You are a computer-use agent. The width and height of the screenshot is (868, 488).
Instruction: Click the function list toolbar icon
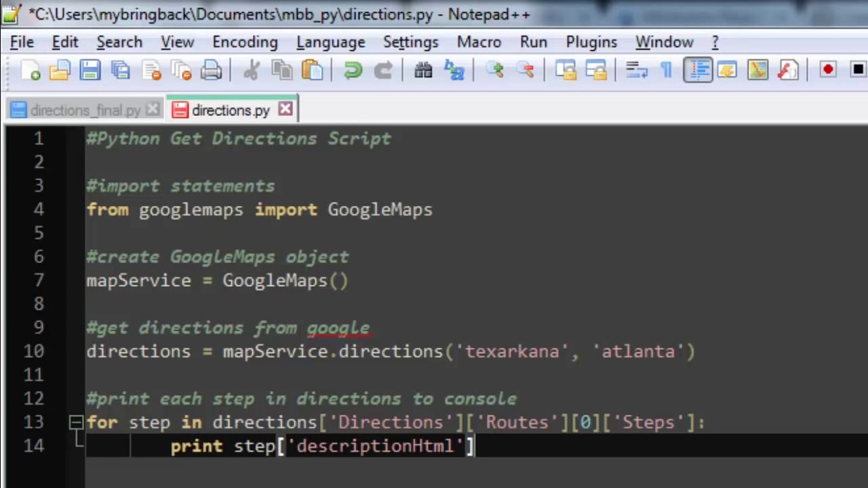click(788, 70)
